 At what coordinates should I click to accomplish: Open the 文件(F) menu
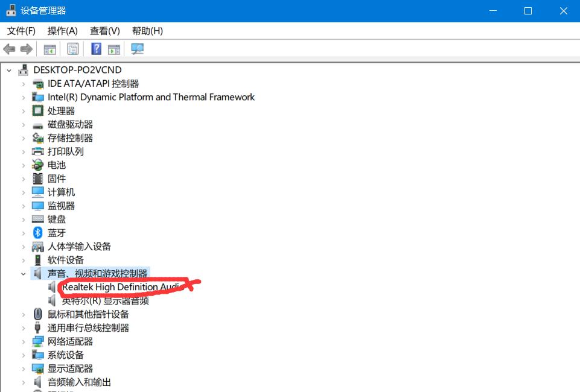click(x=21, y=31)
